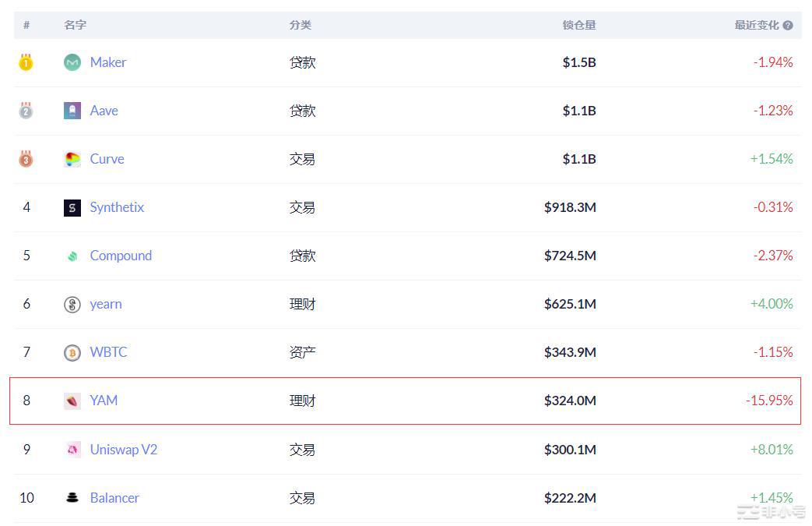Click the Curve rainbow logo icon
This screenshot has height=526, width=812.
72,159
